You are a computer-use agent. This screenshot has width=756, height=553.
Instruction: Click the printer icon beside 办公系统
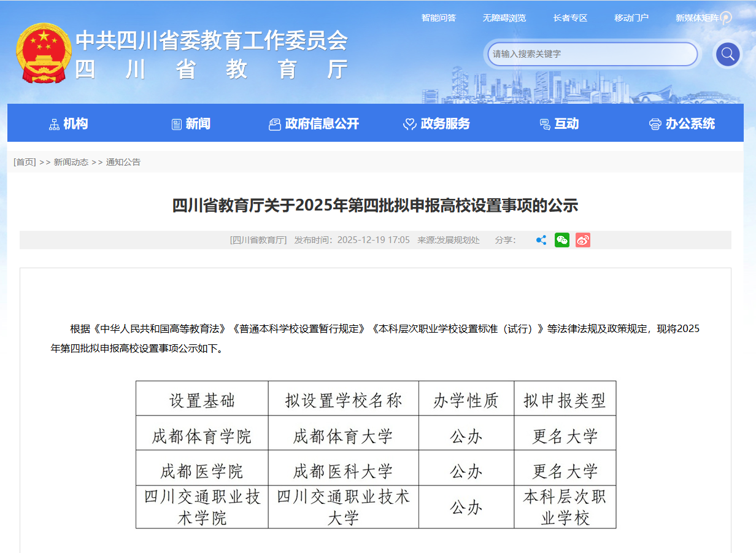[655, 124]
